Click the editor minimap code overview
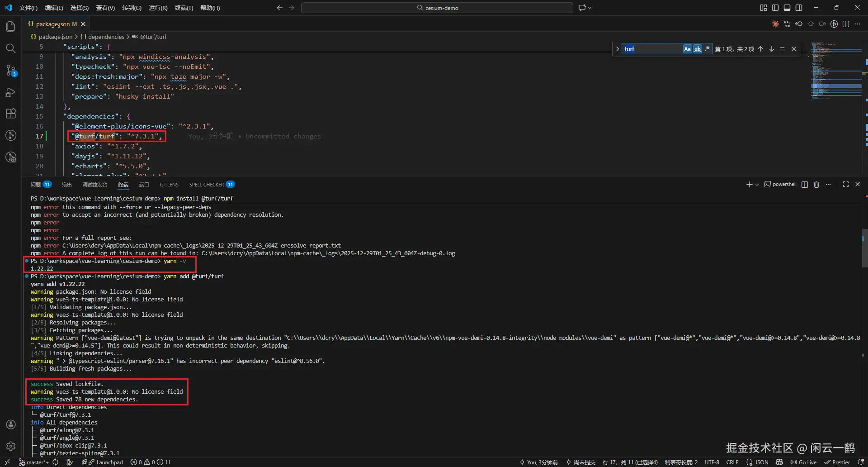The width and height of the screenshot is (868, 467). pos(835,70)
